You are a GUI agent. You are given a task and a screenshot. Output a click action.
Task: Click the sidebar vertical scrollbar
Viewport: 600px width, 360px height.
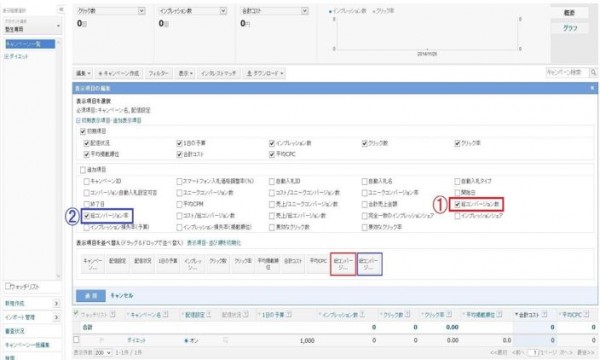59,159
